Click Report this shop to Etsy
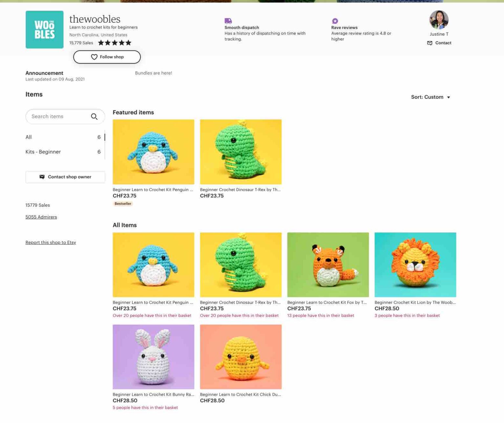 pyautogui.click(x=51, y=243)
